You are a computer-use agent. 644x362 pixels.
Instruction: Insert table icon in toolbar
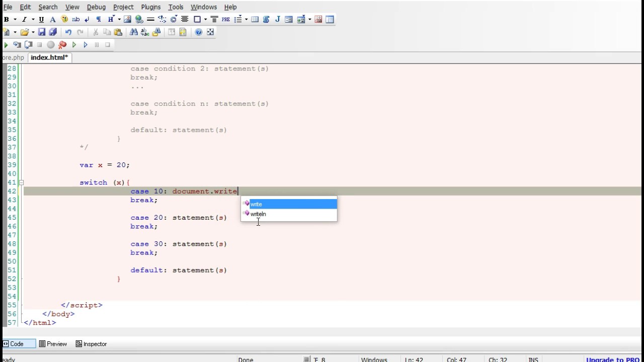(255, 20)
